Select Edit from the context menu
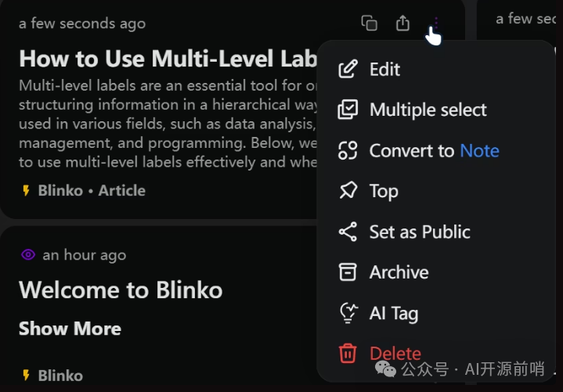Image resolution: width=563 pixels, height=392 pixels. coord(384,70)
